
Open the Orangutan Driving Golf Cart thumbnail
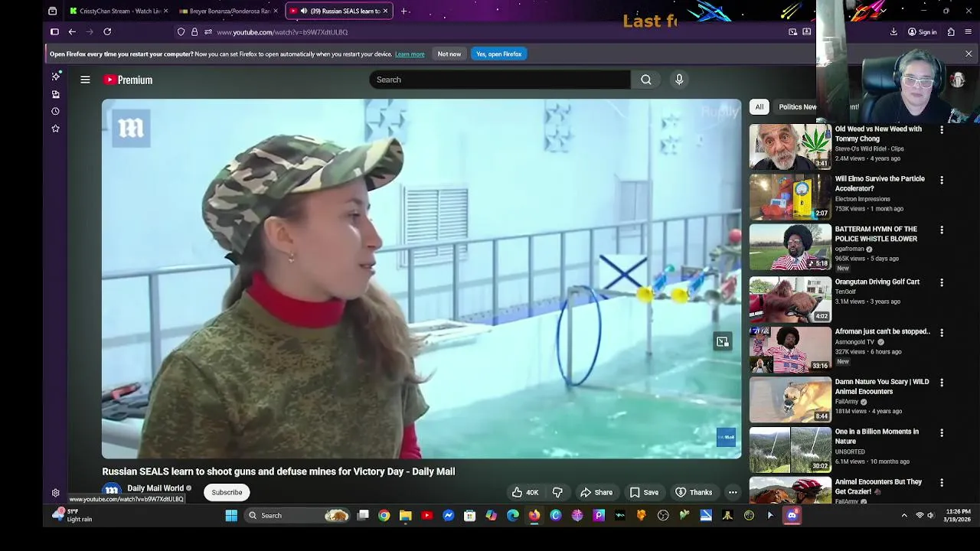789,300
